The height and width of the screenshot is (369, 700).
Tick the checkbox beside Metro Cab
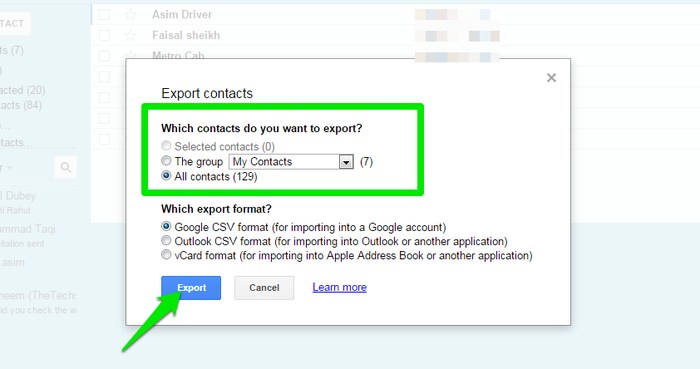pyautogui.click(x=104, y=56)
